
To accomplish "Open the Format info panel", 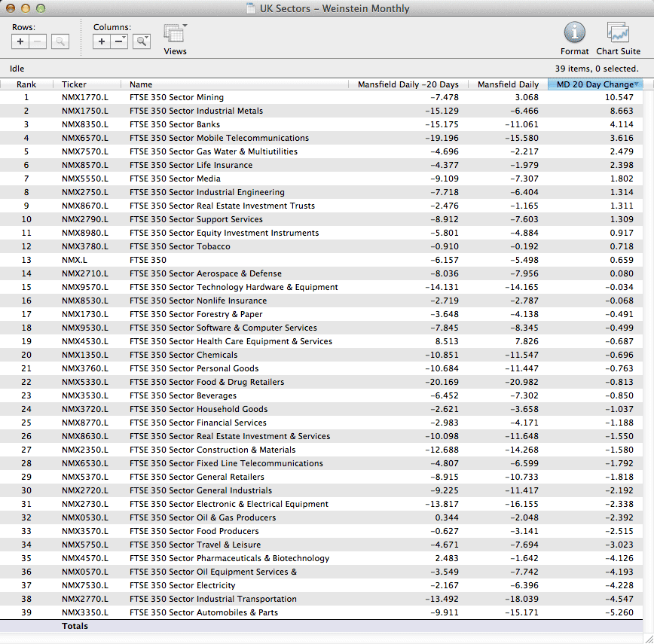I will click(574, 33).
